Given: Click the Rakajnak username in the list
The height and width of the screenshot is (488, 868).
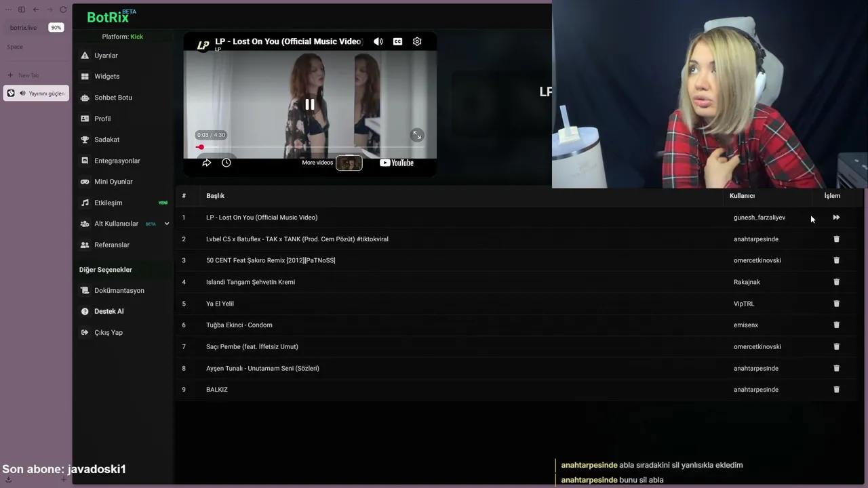Looking at the screenshot, I should 747,282.
